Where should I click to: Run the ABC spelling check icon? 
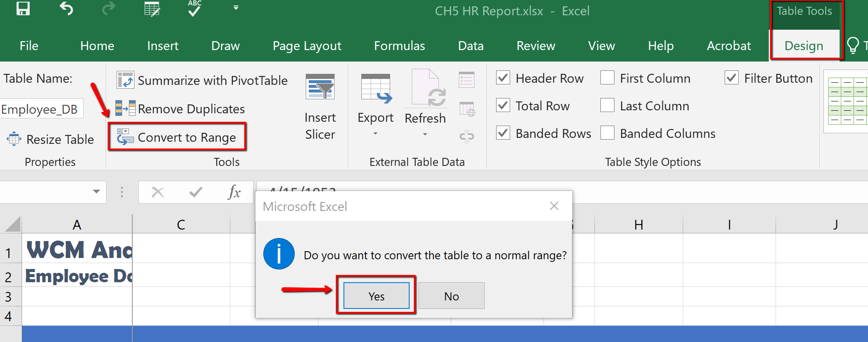[194, 8]
